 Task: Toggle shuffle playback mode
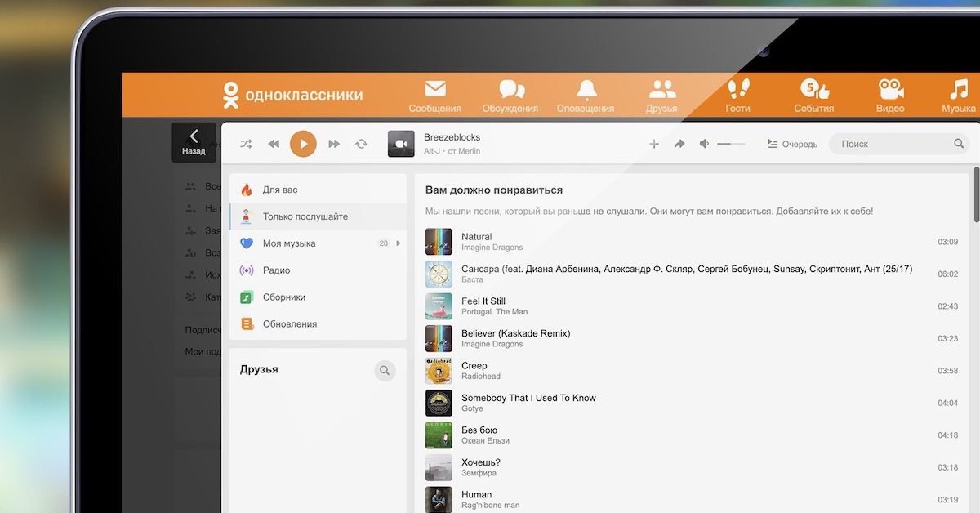pyautogui.click(x=246, y=144)
